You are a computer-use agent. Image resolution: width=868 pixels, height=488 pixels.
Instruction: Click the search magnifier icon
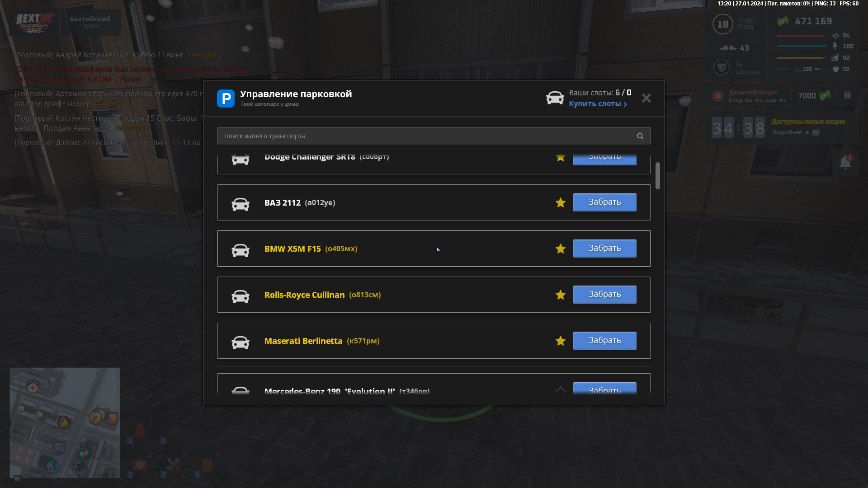(640, 136)
